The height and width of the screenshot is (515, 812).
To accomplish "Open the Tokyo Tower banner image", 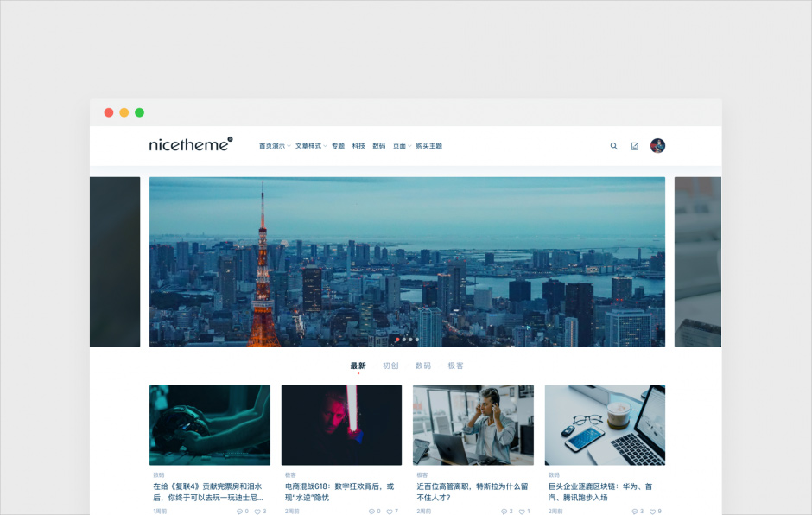I will pyautogui.click(x=407, y=262).
